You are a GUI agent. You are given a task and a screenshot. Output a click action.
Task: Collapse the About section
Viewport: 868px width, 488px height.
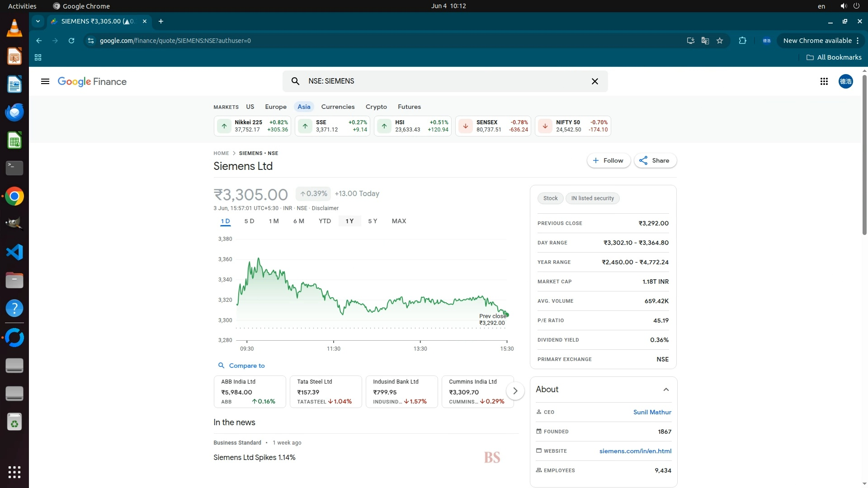(665, 389)
